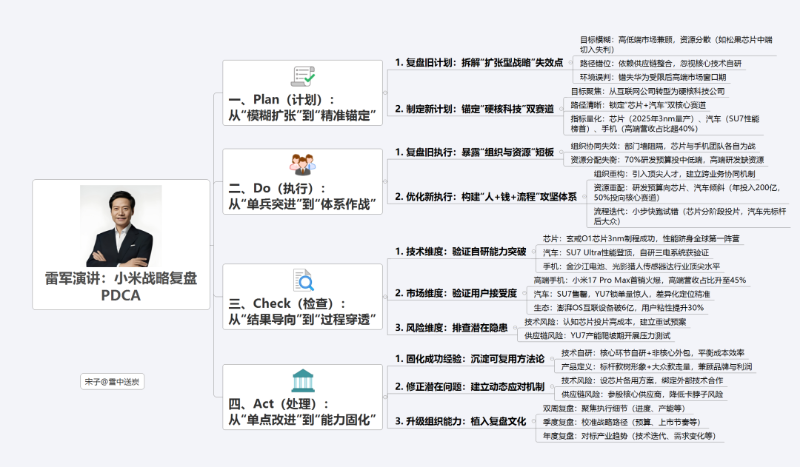Select the 二、Do(执行) main topic
Screen dimensions: 800x467
pyautogui.click(x=303, y=182)
